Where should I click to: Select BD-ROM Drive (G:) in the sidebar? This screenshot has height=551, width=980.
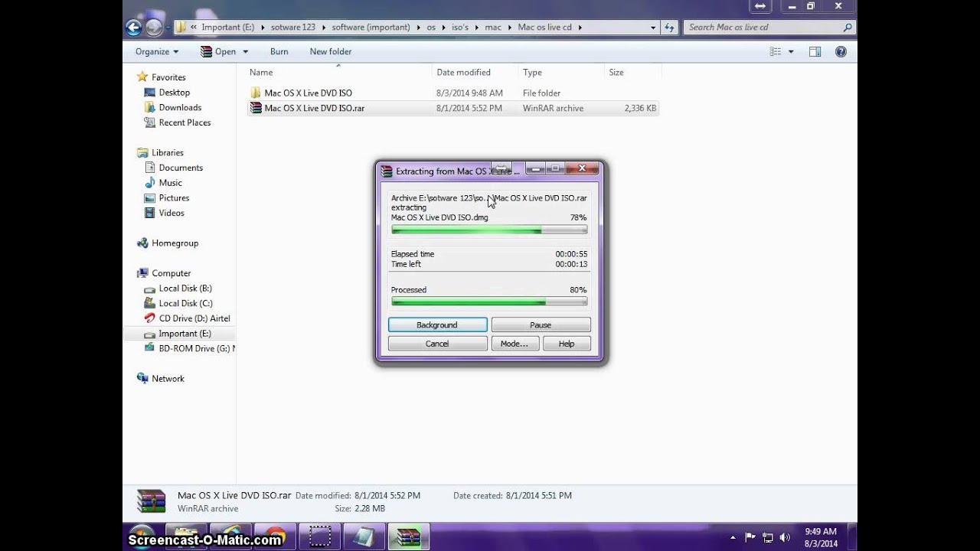click(x=189, y=348)
